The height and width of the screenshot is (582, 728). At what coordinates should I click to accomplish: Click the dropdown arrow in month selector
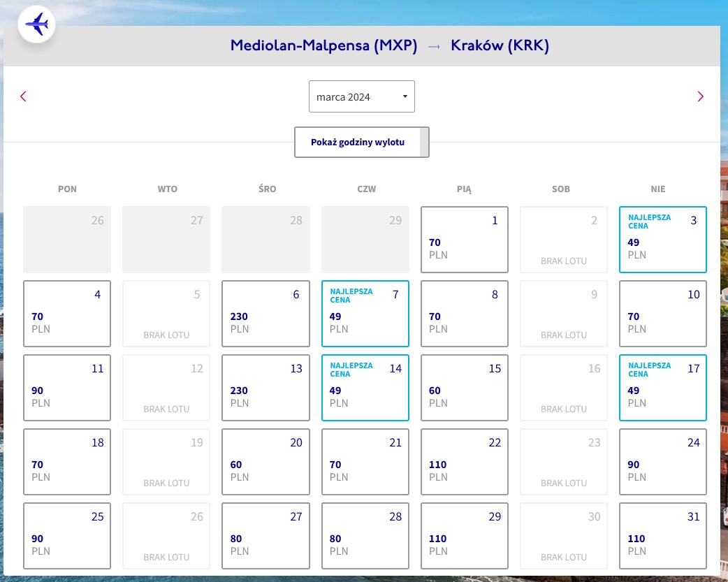tap(405, 96)
